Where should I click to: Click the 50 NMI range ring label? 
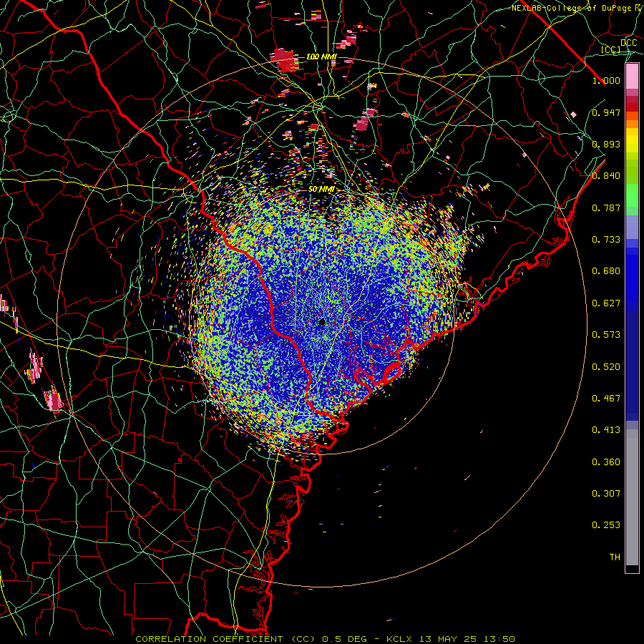click(321, 190)
